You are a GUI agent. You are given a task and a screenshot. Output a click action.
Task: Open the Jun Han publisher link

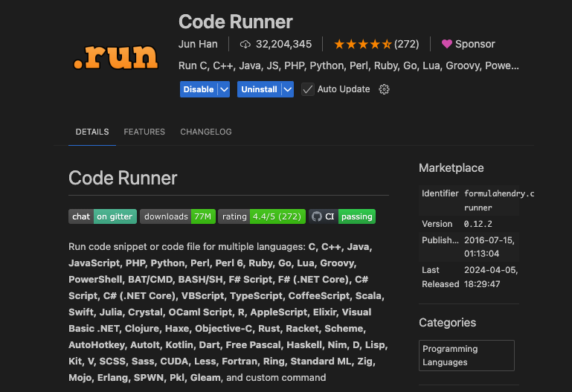point(198,44)
